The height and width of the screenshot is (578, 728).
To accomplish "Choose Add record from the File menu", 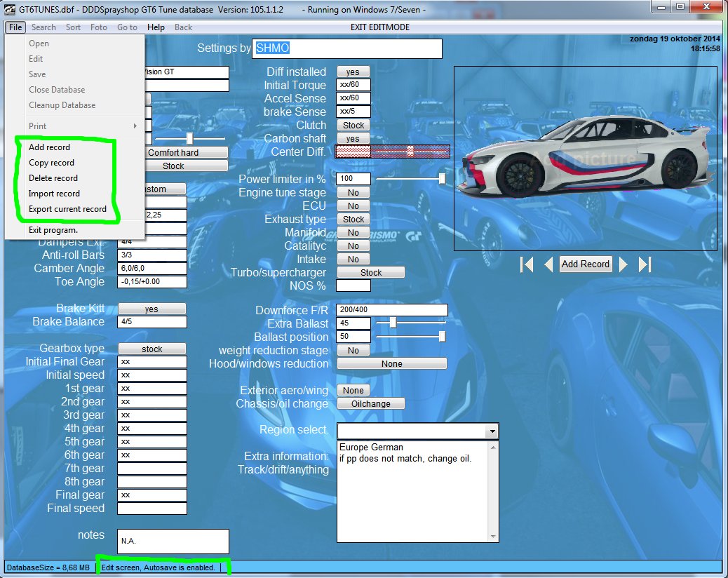I will click(49, 147).
